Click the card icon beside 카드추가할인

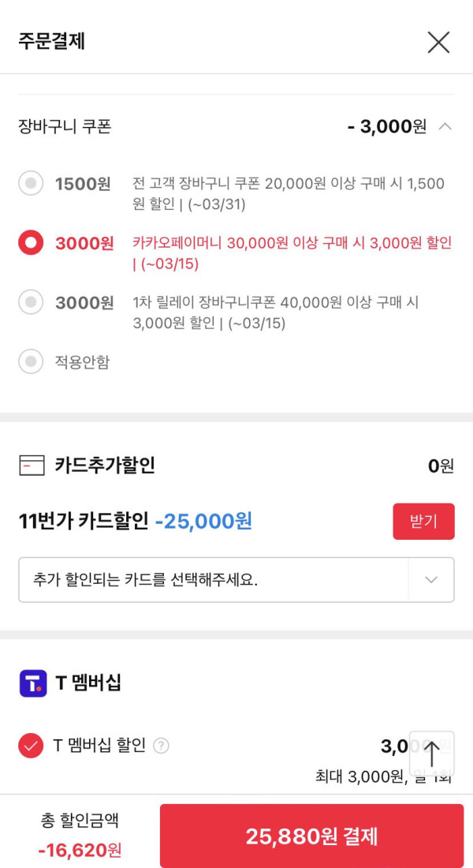(x=32, y=466)
